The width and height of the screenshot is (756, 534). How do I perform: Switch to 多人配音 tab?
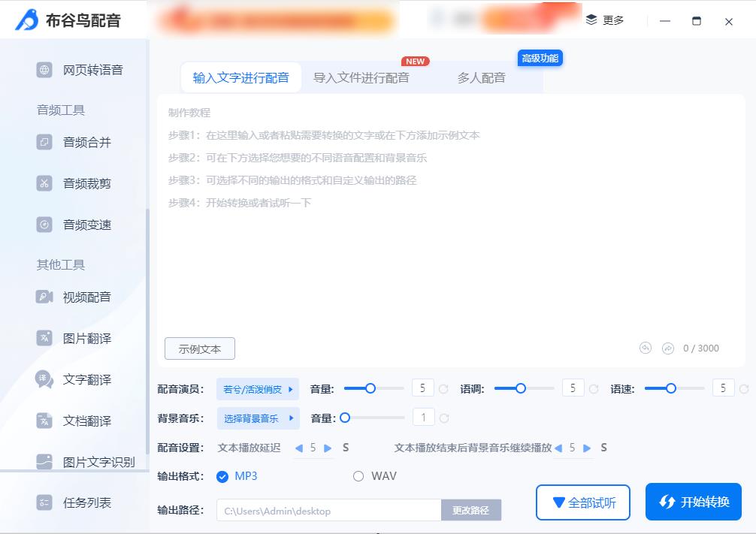coord(481,77)
